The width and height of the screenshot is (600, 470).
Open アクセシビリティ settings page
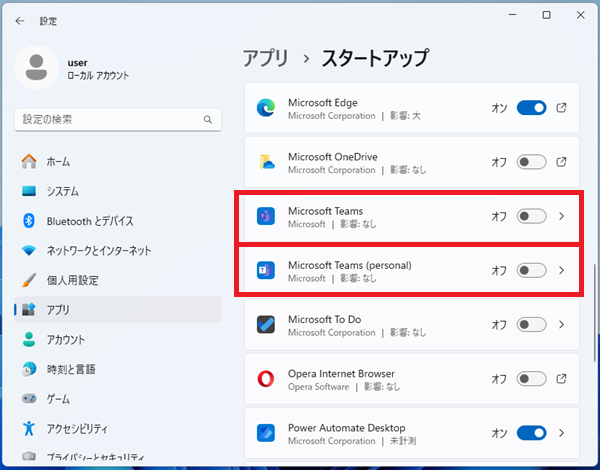click(118, 428)
